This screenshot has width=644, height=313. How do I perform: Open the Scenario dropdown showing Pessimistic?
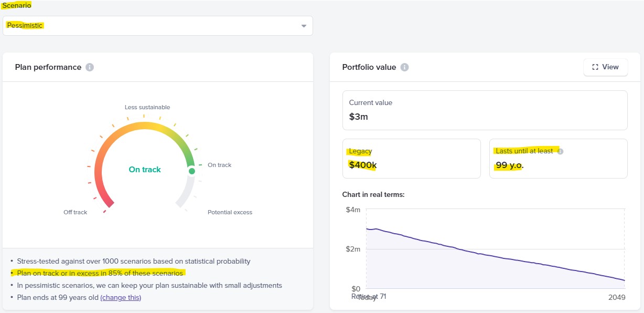pyautogui.click(x=157, y=26)
